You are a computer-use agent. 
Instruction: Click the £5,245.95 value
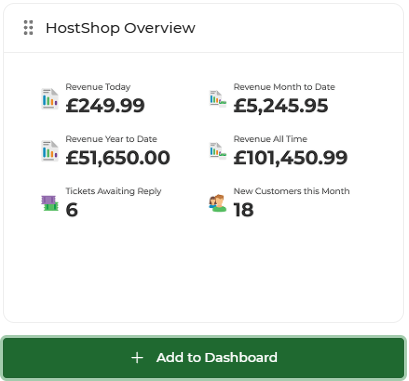coord(281,106)
